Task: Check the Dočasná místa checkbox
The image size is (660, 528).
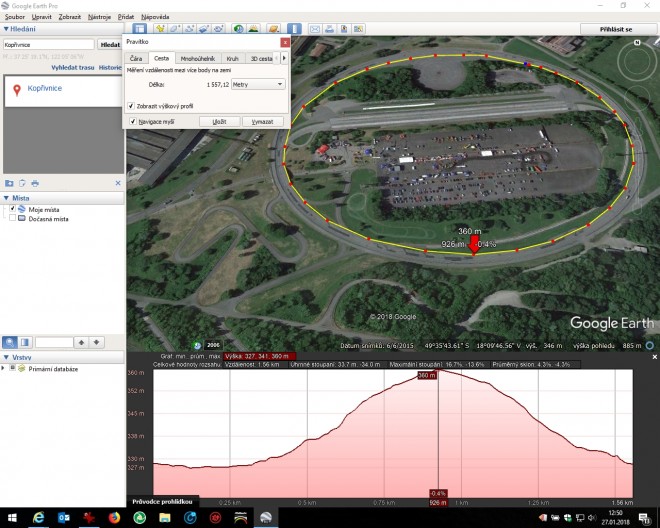Action: [x=13, y=218]
